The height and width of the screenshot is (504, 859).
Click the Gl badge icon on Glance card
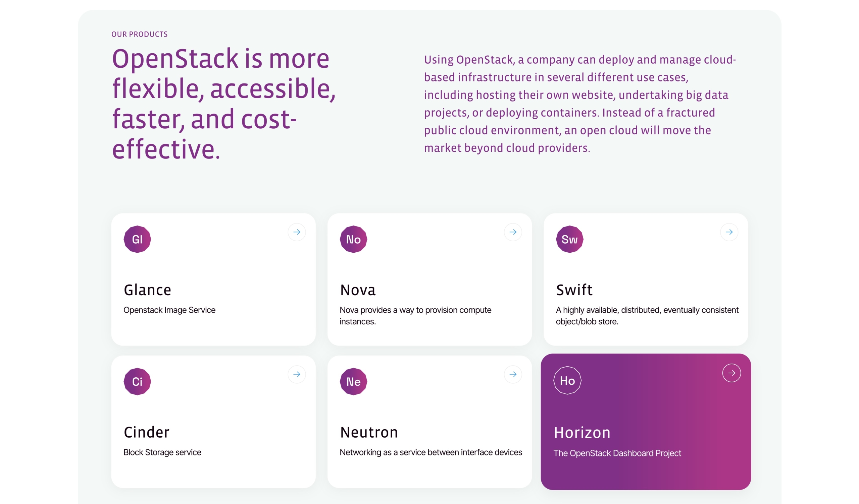pyautogui.click(x=137, y=239)
